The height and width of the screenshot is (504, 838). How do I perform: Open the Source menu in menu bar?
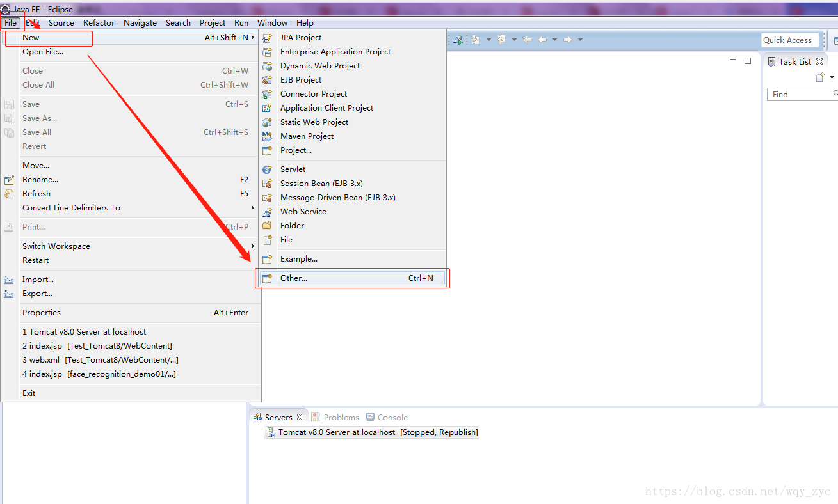[x=61, y=23]
